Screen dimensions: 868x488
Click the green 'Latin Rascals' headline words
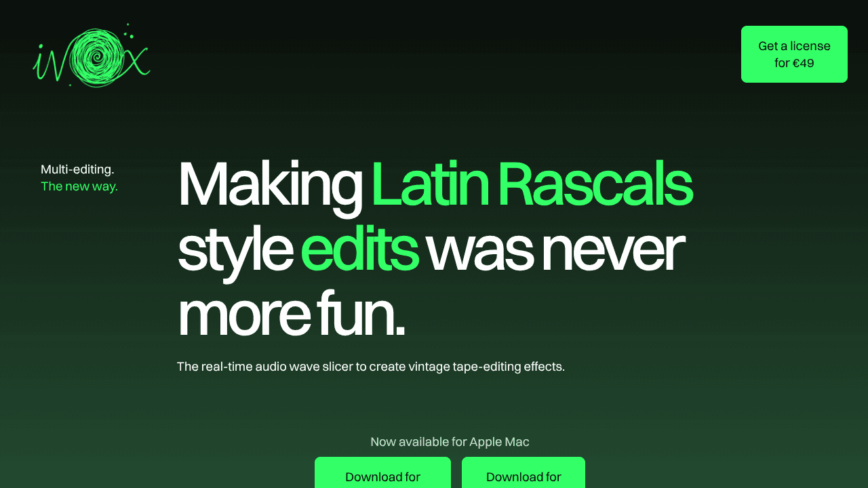532,184
